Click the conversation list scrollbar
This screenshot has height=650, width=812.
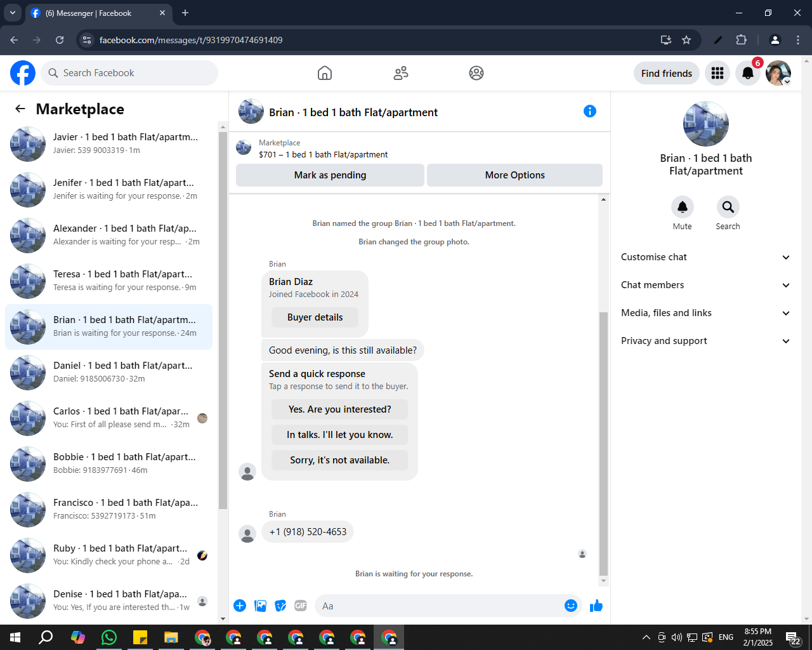coord(223,321)
